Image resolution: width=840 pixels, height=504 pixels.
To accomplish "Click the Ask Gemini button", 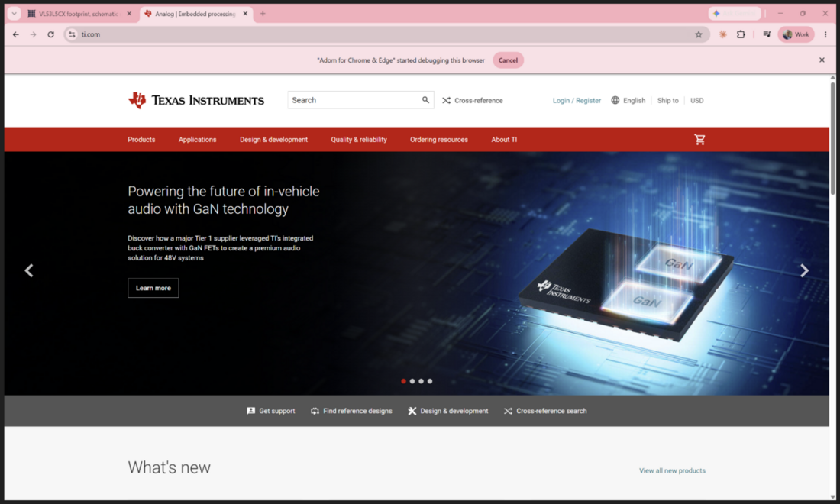I will click(735, 14).
